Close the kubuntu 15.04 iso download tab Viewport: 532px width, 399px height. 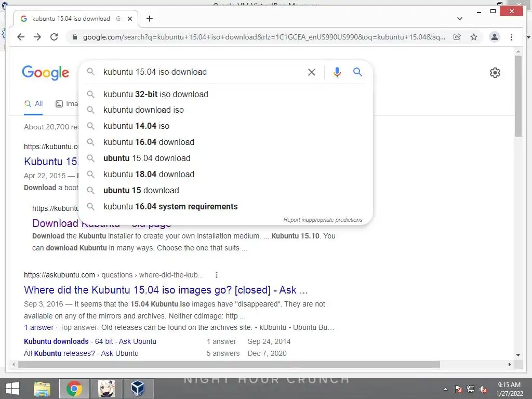[x=130, y=19]
